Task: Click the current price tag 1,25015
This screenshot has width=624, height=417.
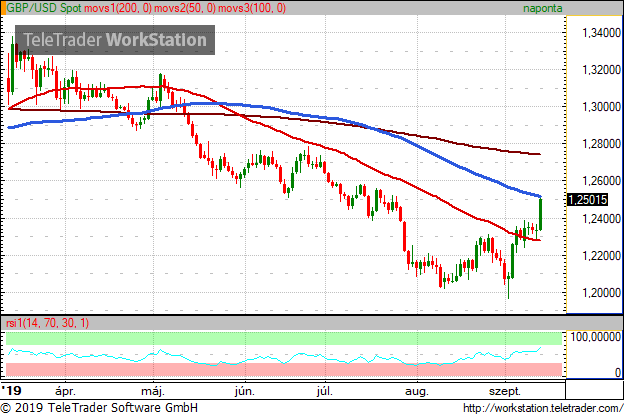Action: tap(587, 199)
